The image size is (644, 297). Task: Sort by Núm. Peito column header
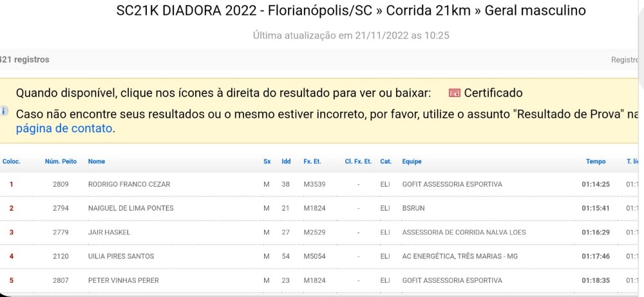(x=61, y=162)
